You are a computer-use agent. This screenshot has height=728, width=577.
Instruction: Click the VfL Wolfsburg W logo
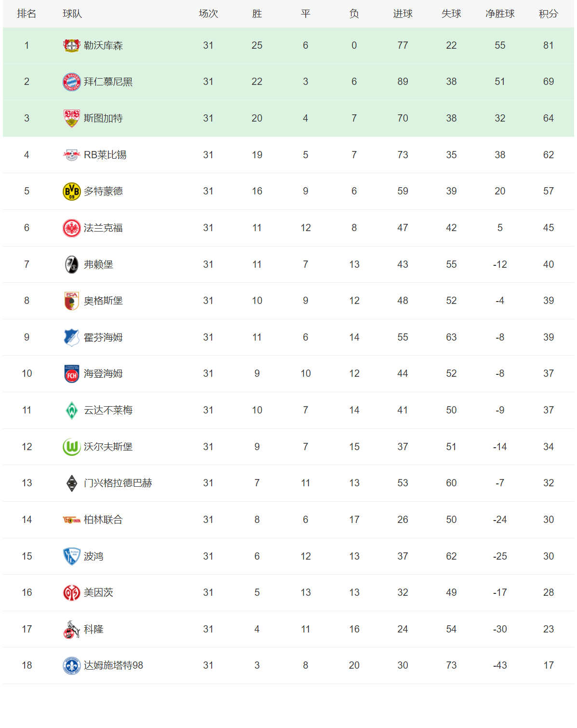(71, 447)
